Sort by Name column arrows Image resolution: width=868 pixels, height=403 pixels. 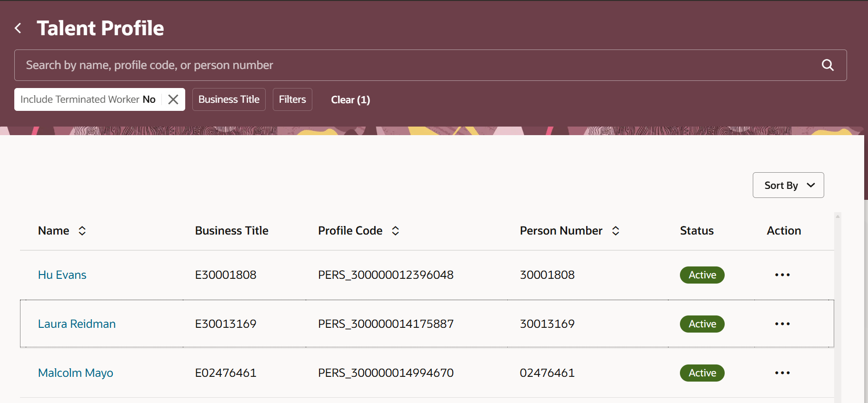coord(82,231)
